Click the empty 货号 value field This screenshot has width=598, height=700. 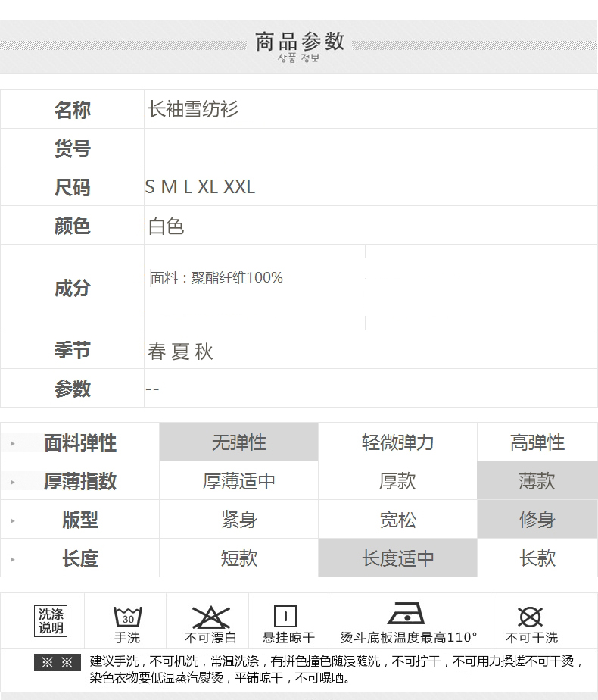[x=370, y=148]
